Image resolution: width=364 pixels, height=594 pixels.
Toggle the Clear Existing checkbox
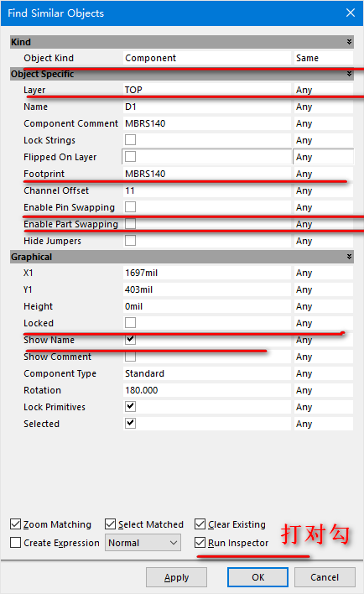pos(200,524)
